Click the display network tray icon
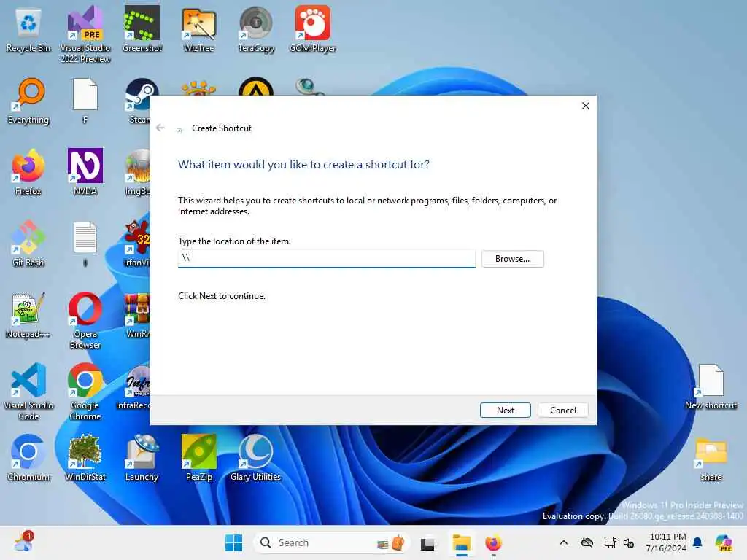This screenshot has width=747, height=560. [610, 542]
